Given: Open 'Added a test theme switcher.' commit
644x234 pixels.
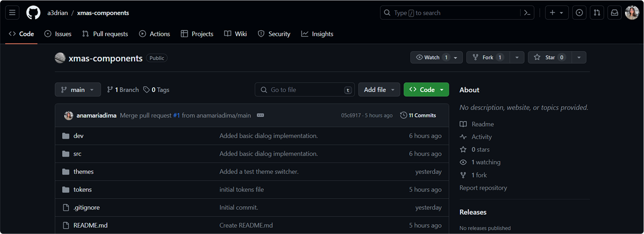Looking at the screenshot, I should click(259, 172).
